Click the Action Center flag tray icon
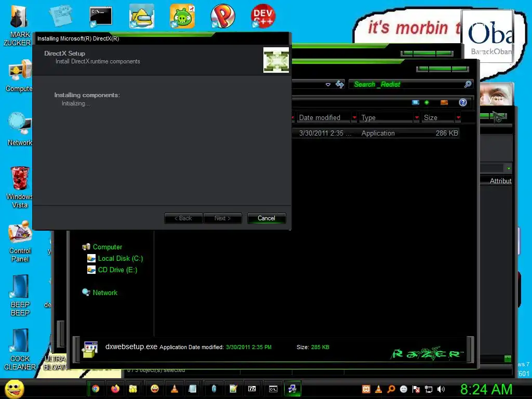 pos(416,389)
